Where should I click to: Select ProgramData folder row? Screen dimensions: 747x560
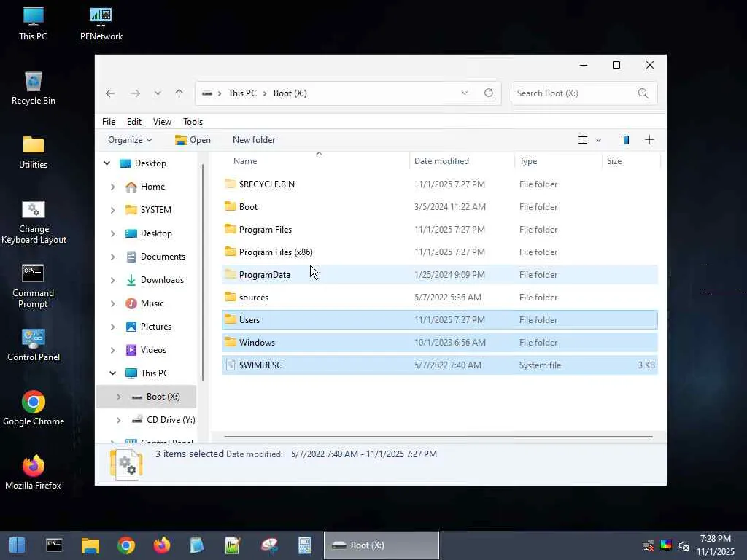pos(440,275)
